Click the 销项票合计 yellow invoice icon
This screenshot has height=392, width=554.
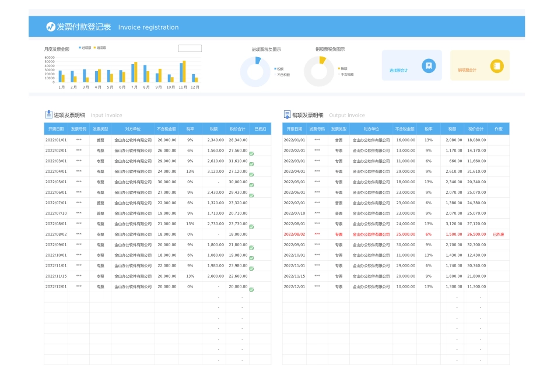tap(497, 65)
